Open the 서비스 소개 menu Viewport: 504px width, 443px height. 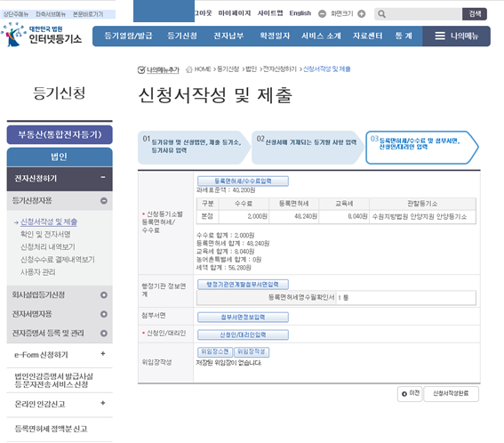[321, 36]
